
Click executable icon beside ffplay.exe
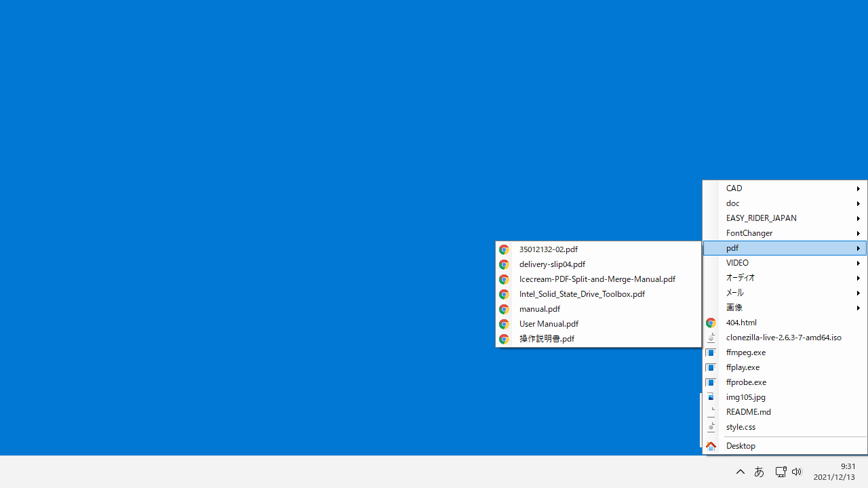[711, 367]
